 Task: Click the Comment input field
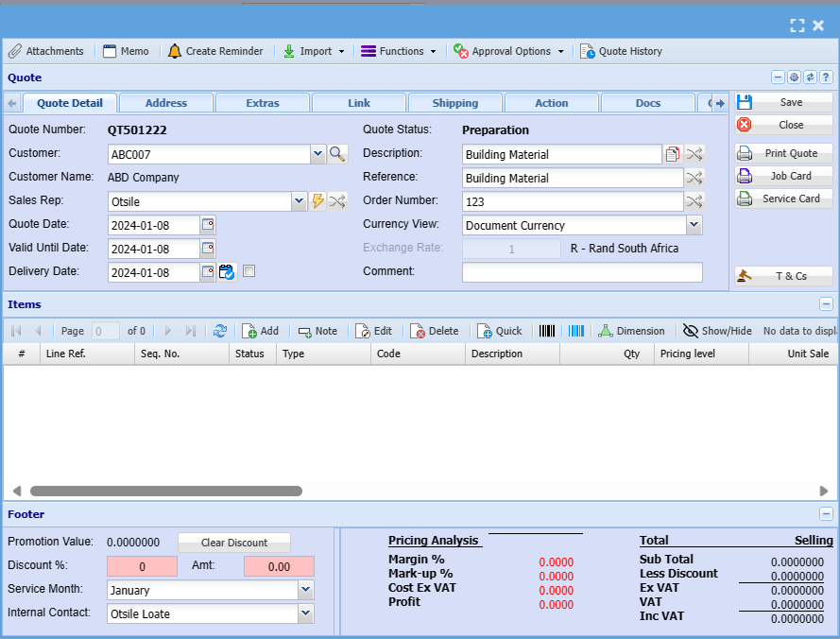[x=582, y=272]
